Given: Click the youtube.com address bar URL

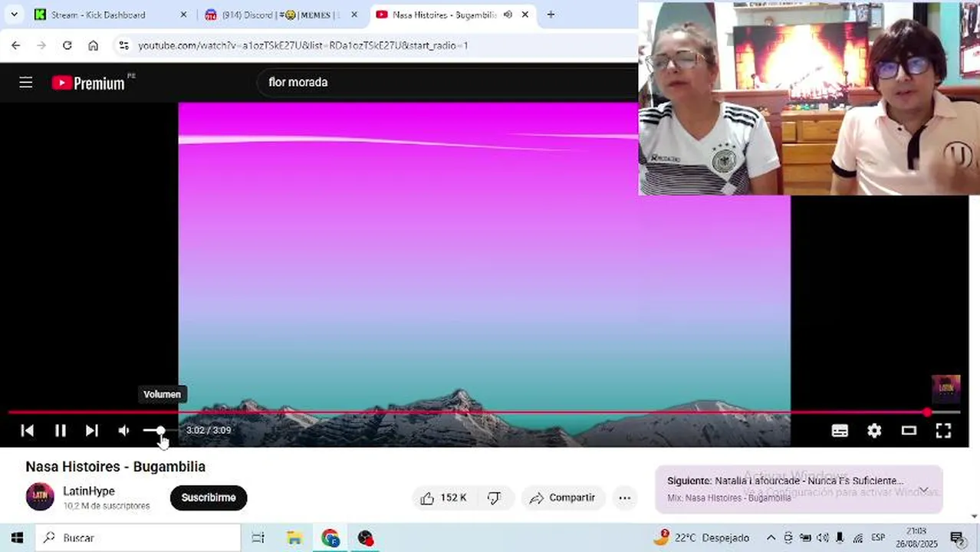Looking at the screenshot, I should (303, 45).
